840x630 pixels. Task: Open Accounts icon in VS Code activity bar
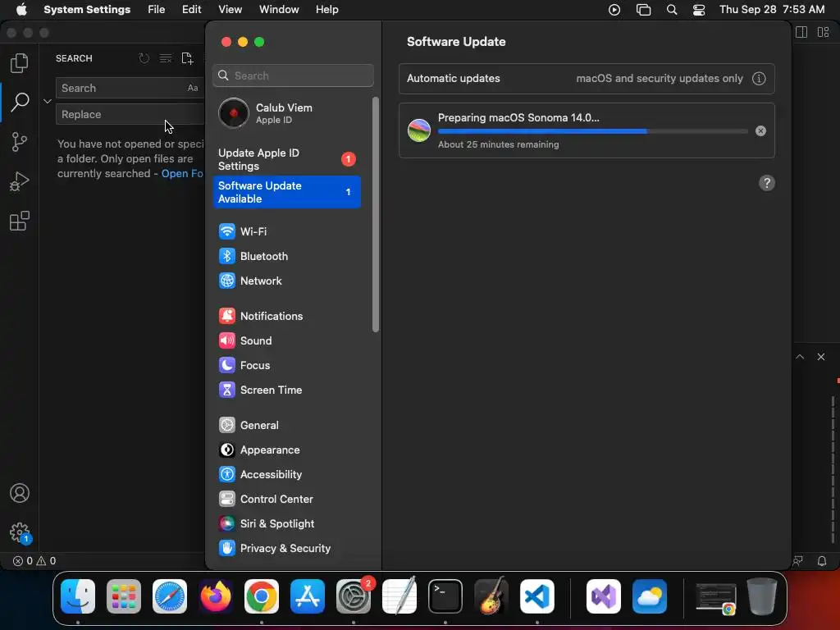click(20, 493)
